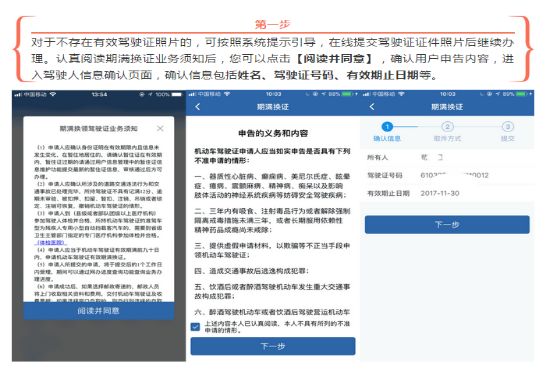
Task: Click the 所有人 name field
Action: tap(432, 157)
